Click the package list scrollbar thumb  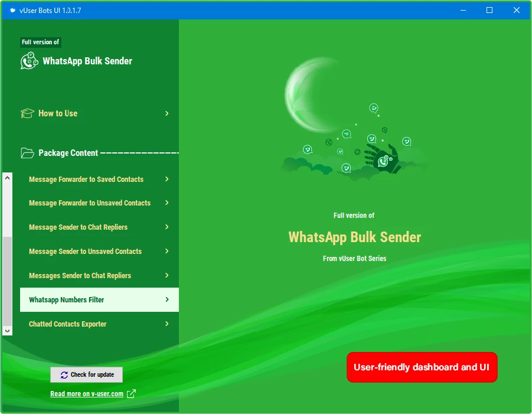click(x=7, y=281)
